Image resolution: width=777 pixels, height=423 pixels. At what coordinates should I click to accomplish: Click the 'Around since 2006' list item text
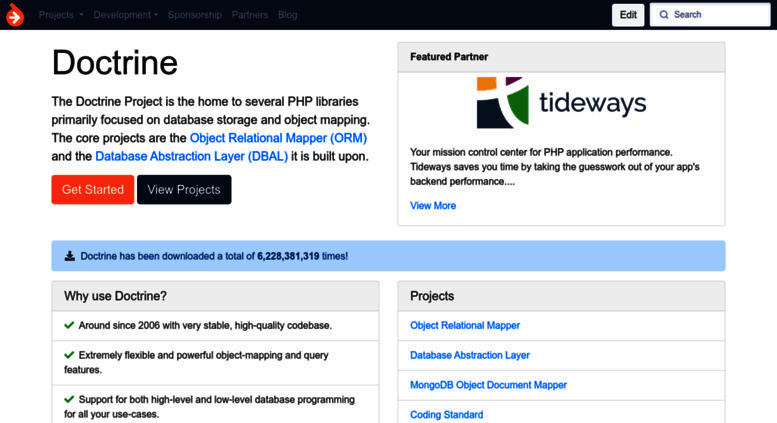coord(205,325)
